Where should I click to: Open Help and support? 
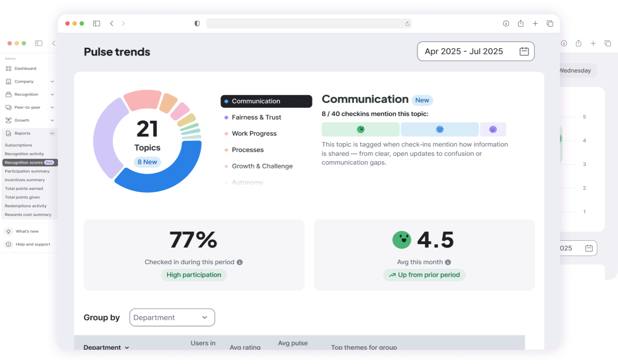point(33,244)
